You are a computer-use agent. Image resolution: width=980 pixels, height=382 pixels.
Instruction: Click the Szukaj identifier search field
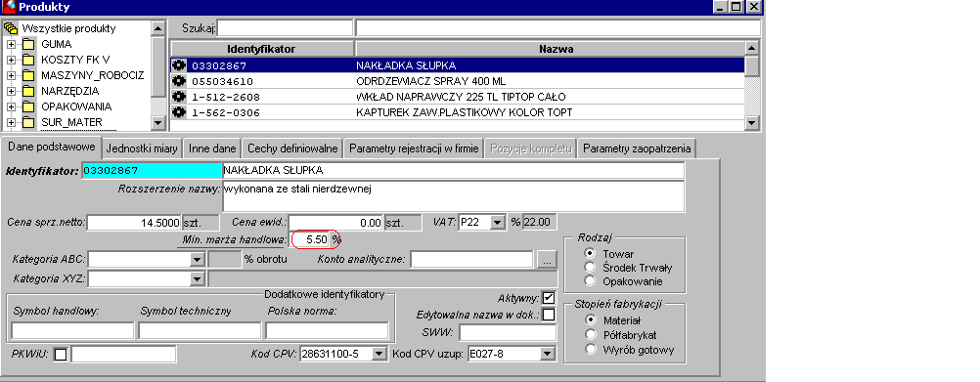tap(285, 28)
